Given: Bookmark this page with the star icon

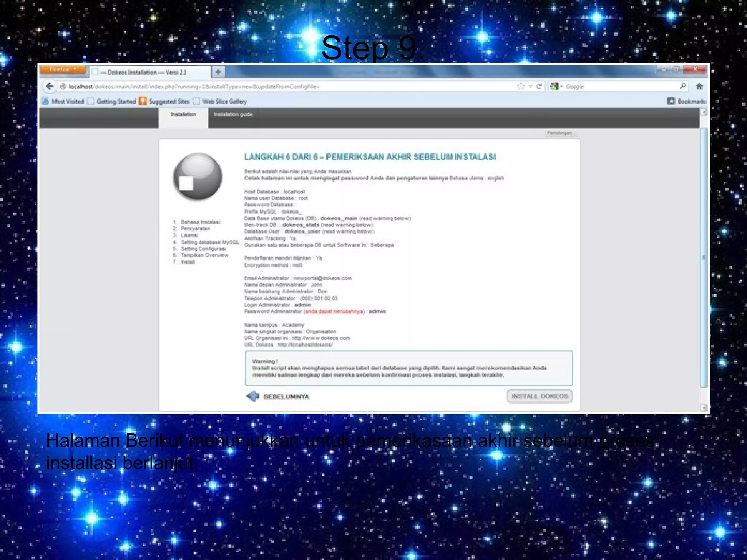Looking at the screenshot, I should [x=520, y=86].
